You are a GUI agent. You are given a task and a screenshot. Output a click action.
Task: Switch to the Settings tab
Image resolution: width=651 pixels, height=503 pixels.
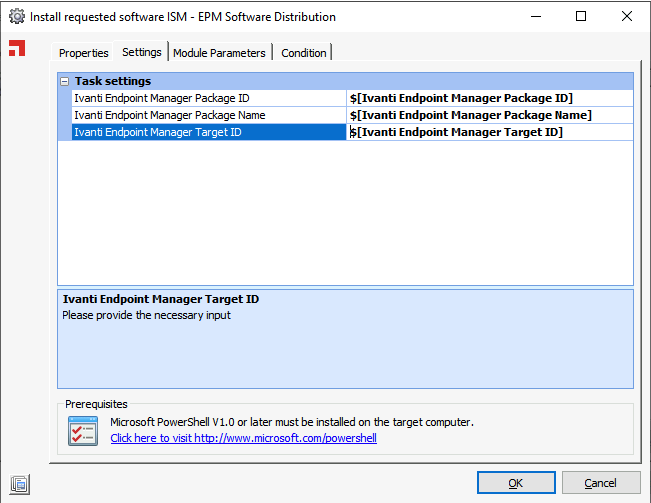pyautogui.click(x=142, y=52)
